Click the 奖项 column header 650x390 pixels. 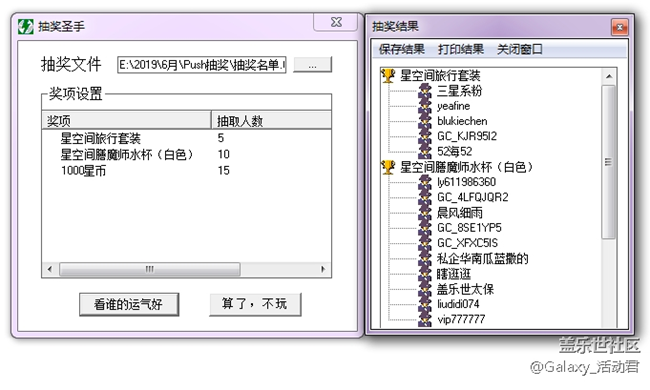coord(126,121)
